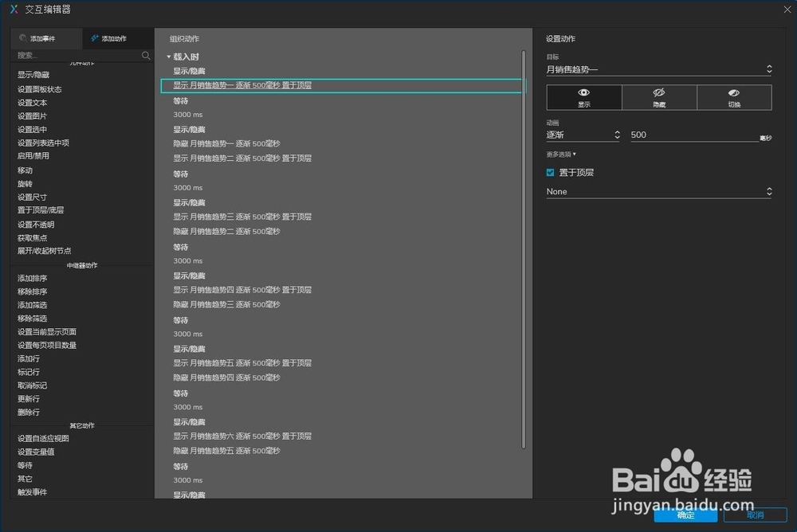The image size is (797, 532).
Task: Expand 更多选项 options
Action: (561, 155)
